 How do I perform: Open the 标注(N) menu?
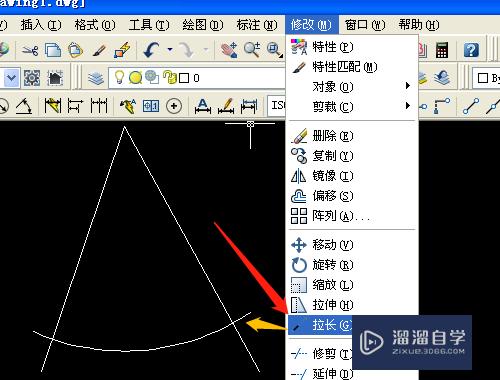(257, 25)
